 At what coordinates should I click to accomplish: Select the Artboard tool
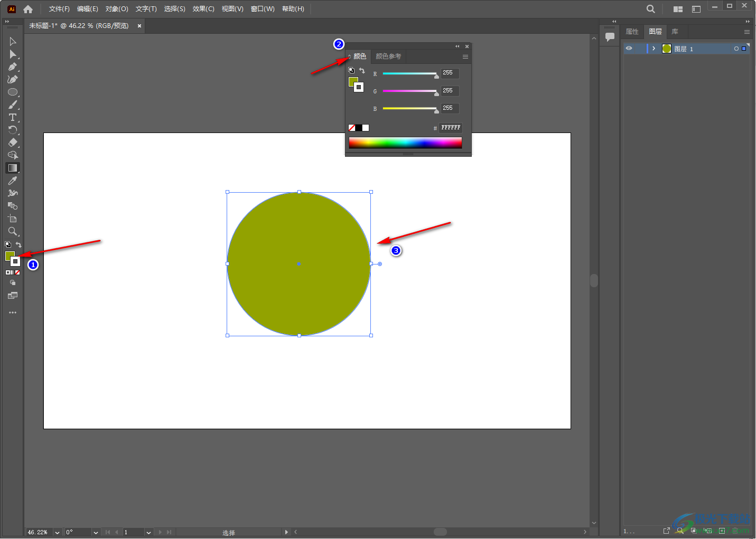[x=13, y=219]
